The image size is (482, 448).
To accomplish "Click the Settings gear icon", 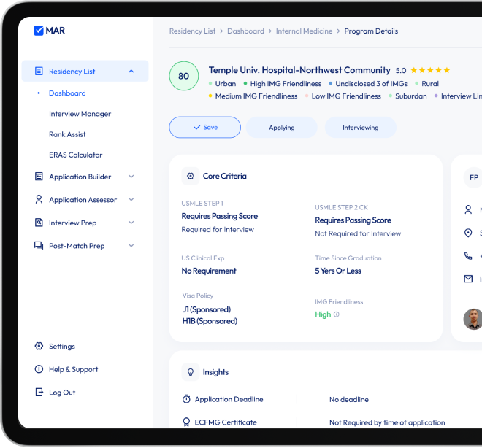I will (39, 346).
